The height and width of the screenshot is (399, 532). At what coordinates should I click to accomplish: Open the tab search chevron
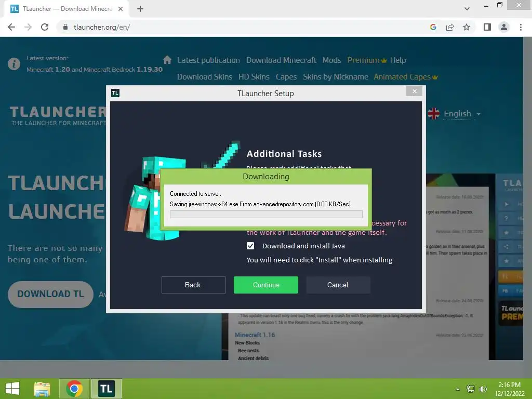pyautogui.click(x=467, y=9)
